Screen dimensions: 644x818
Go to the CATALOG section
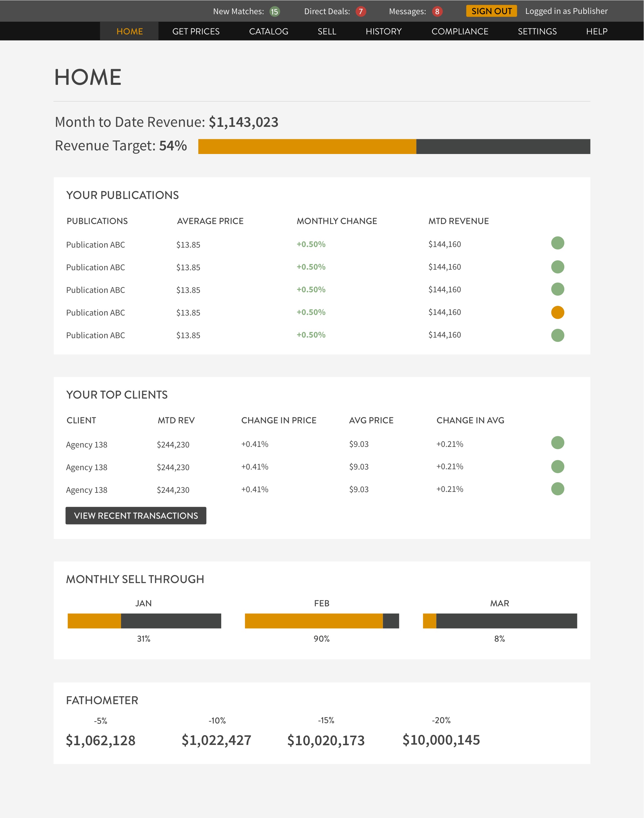coord(269,31)
